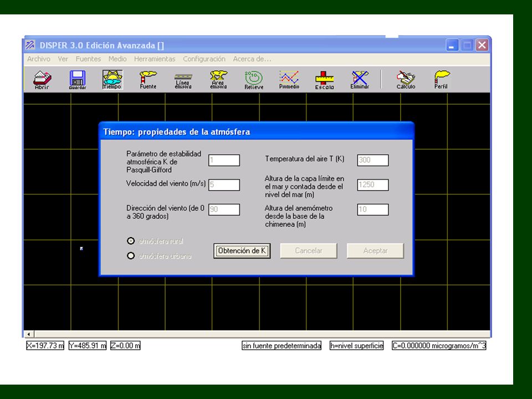This screenshot has height=399, width=532.
Task: Open the Configuración menu
Action: [204, 59]
